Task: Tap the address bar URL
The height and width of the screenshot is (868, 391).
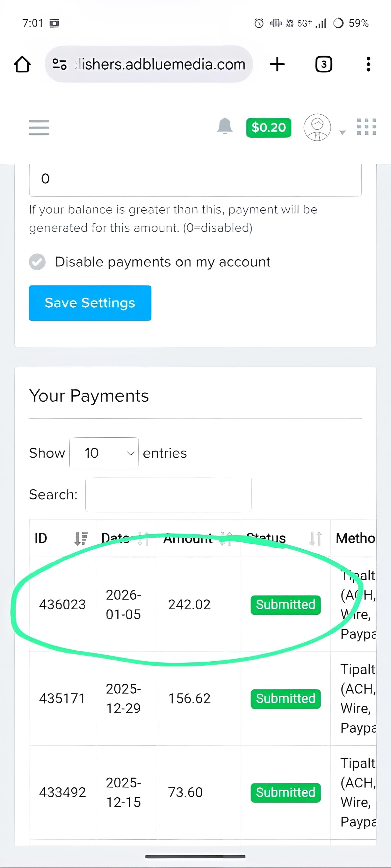Action: pyautogui.click(x=161, y=64)
